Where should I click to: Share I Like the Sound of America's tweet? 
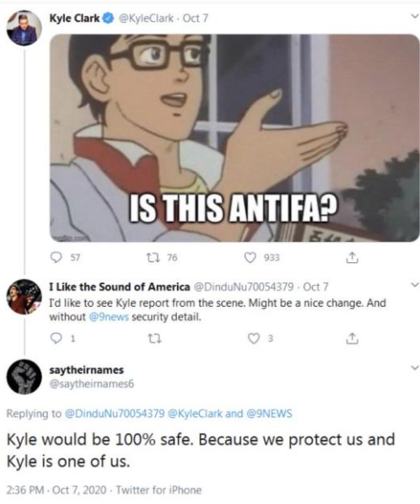click(352, 338)
